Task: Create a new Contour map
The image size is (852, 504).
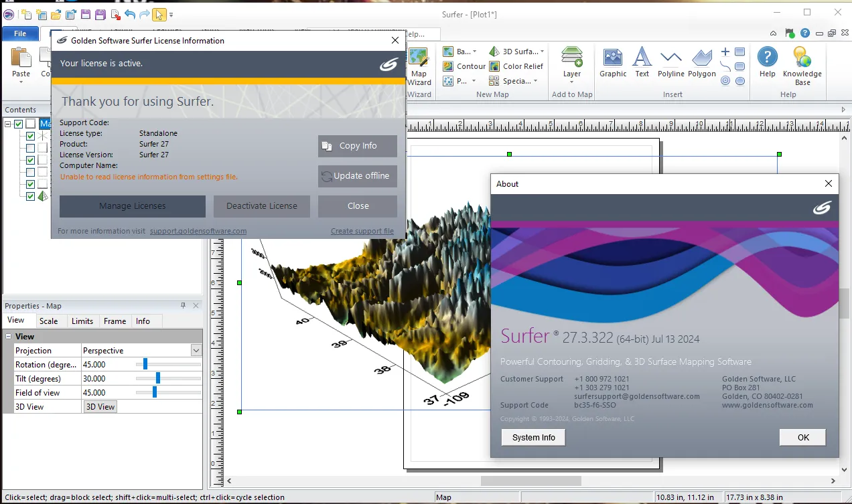Action: [x=464, y=66]
